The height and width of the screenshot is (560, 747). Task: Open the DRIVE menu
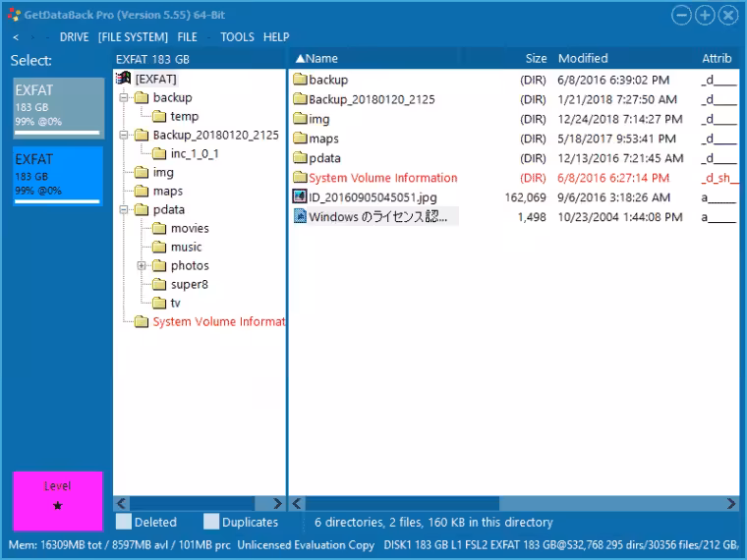[x=74, y=37]
